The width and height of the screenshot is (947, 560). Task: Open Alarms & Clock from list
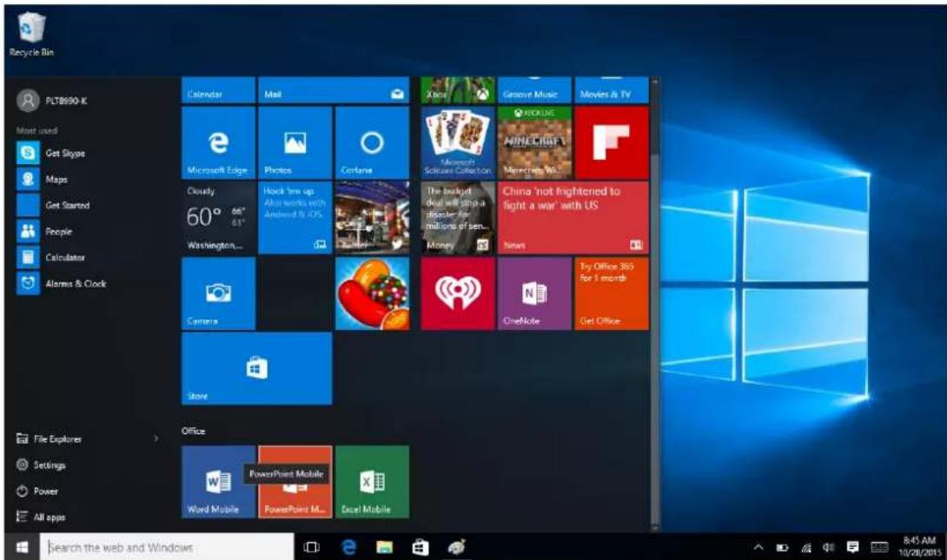tap(61, 283)
